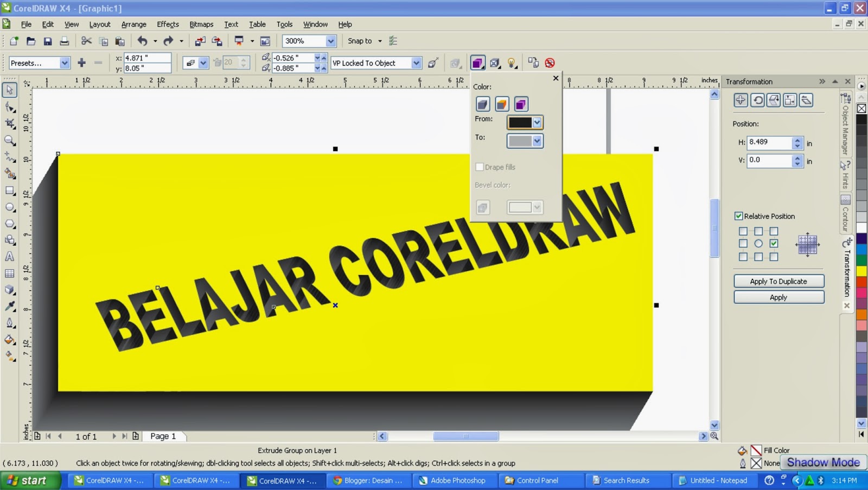Pick the Rectangle tool

point(10,190)
